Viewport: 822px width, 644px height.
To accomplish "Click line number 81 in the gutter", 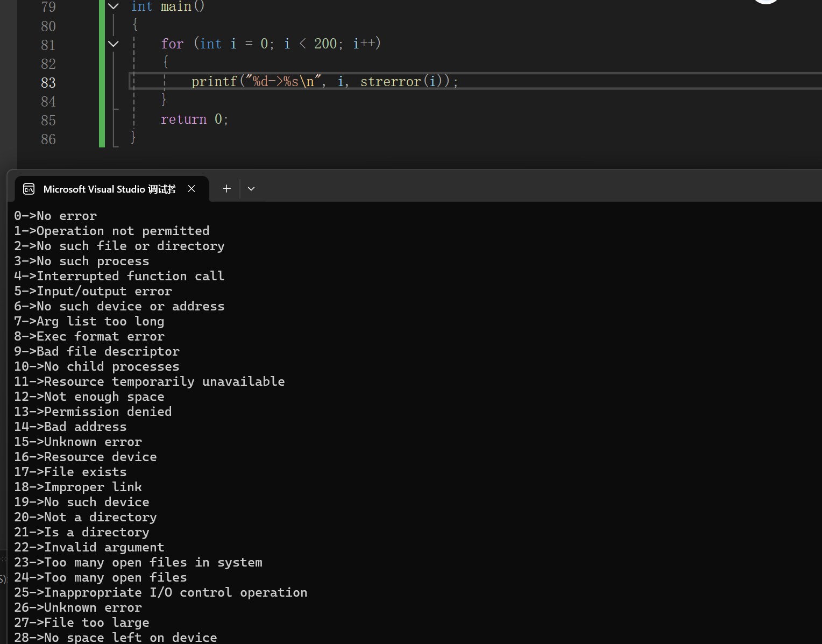I will point(48,45).
